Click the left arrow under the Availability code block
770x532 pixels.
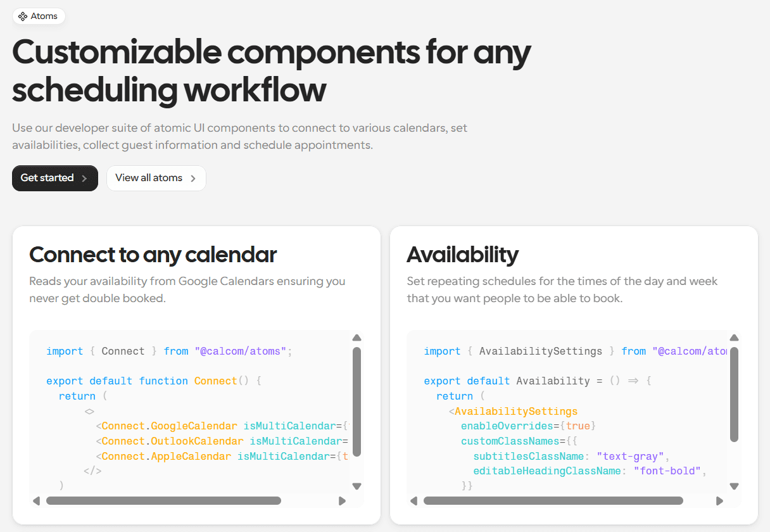tap(413, 501)
